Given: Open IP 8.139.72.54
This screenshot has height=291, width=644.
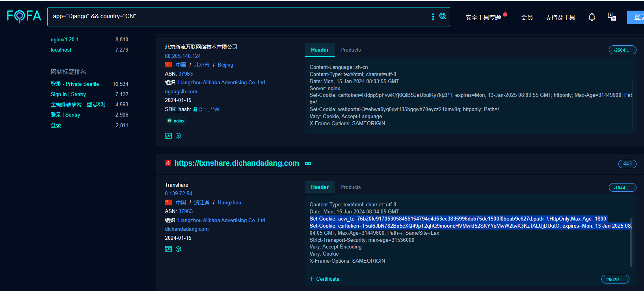Looking at the screenshot, I should [179, 193].
